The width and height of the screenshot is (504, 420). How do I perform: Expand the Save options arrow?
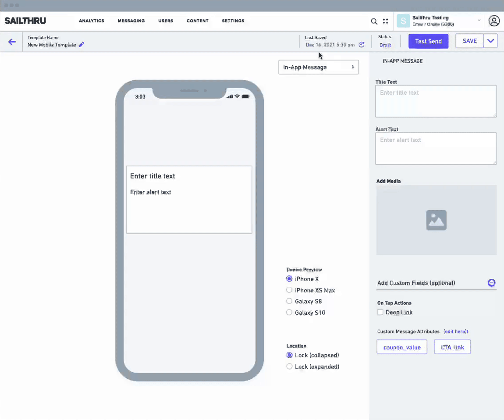tap(490, 41)
